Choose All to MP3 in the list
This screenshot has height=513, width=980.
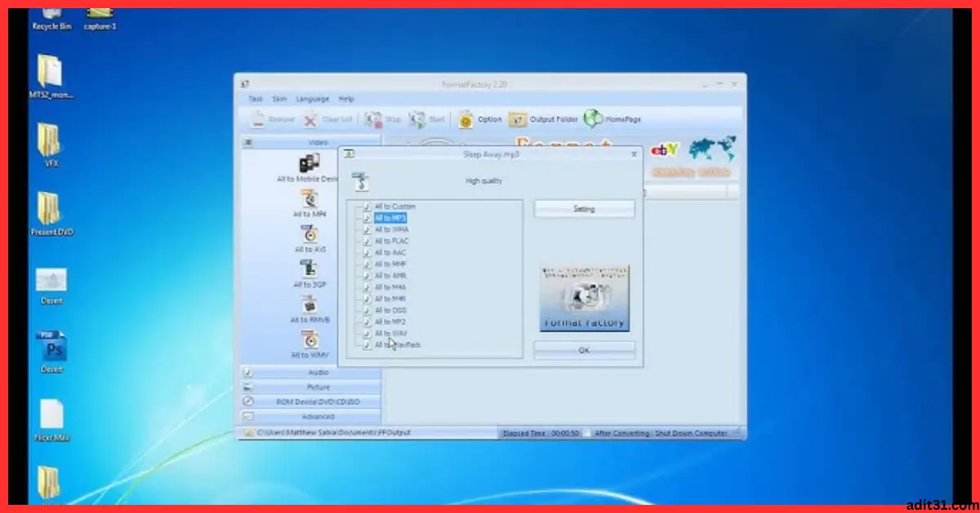pos(390,218)
